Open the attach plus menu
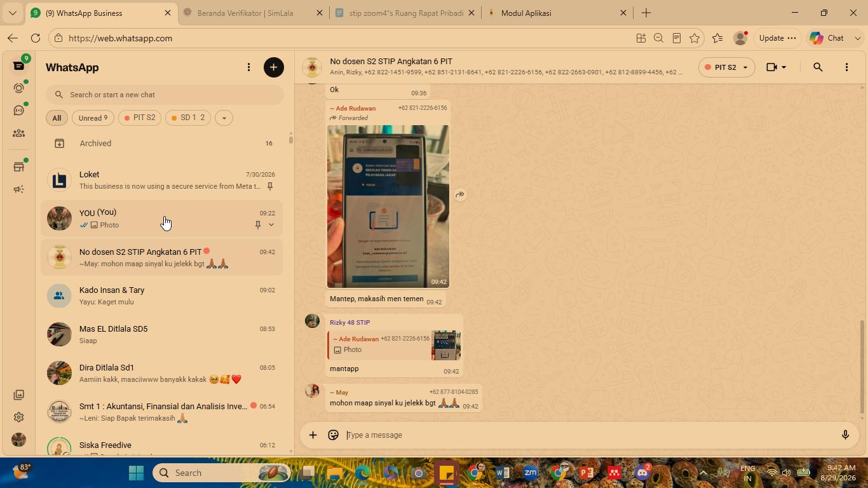Screen dimensions: 868x488 click(x=313, y=435)
